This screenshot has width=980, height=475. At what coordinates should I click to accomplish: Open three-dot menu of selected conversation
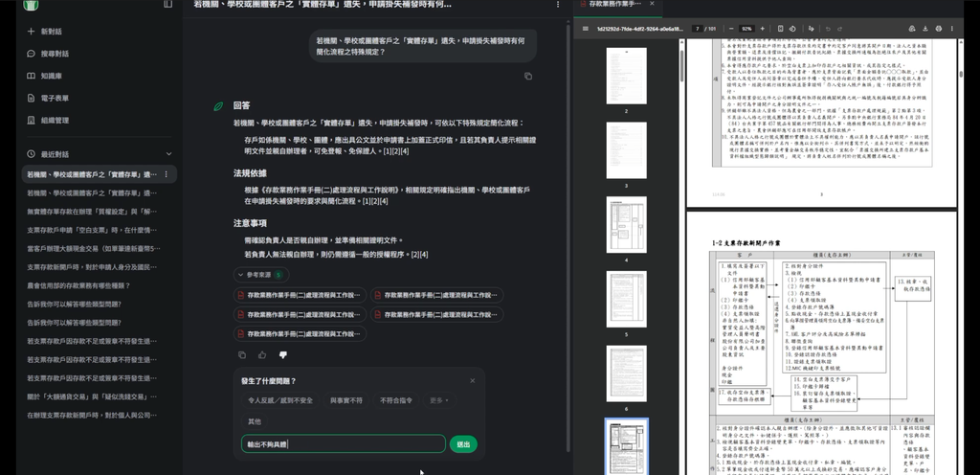tap(167, 174)
